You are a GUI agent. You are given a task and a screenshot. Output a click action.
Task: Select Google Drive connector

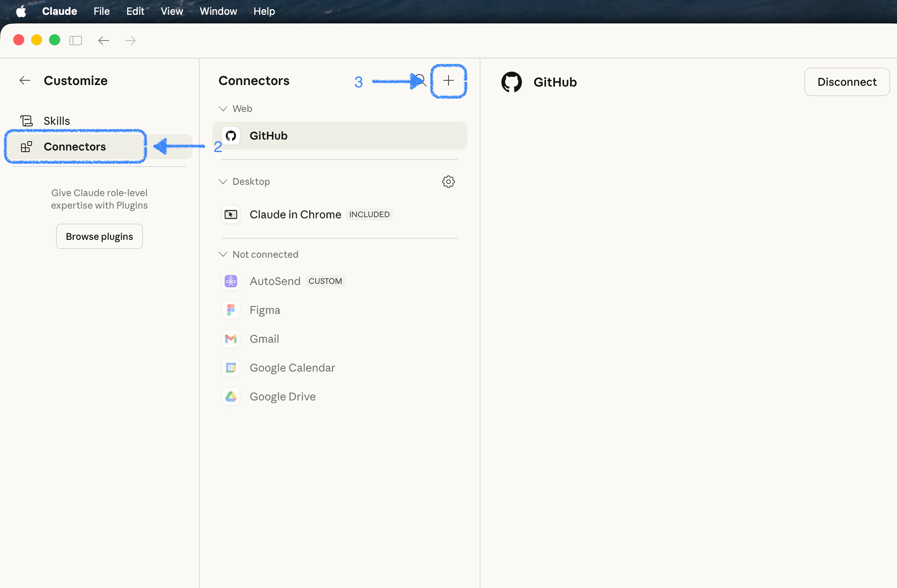[x=282, y=397]
